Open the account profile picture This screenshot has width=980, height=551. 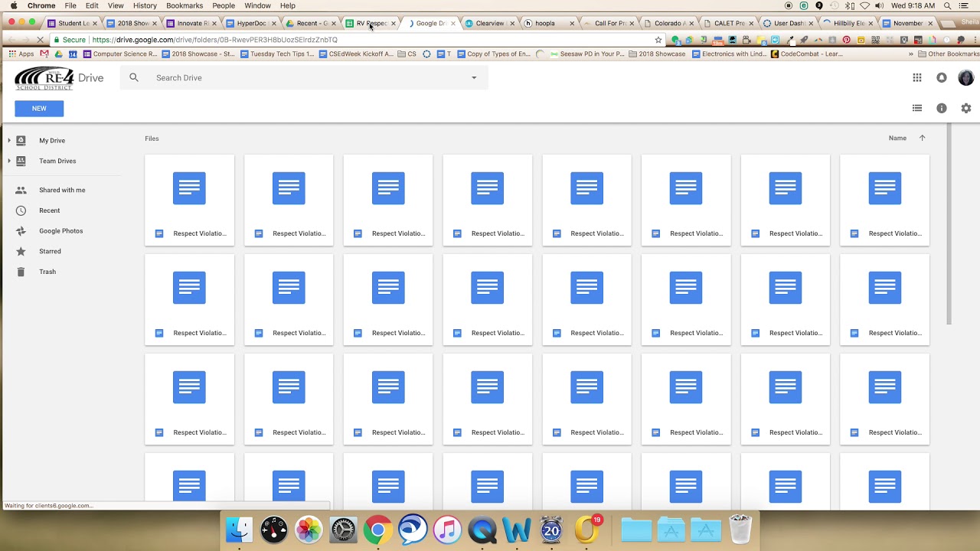pos(966,77)
